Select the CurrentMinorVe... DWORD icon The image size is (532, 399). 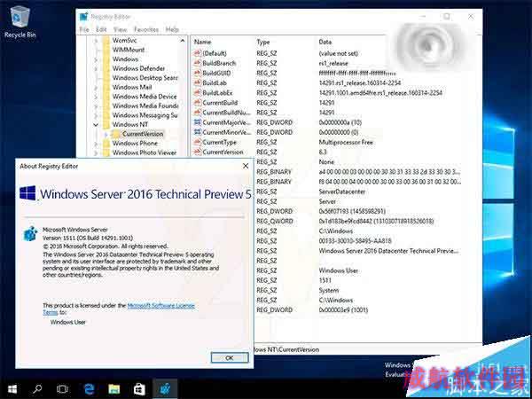198,132
